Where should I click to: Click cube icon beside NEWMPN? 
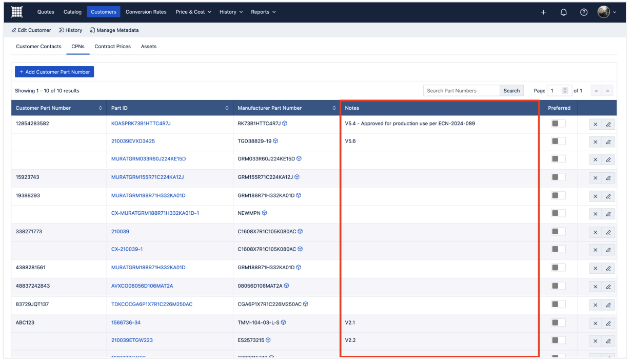[265, 213]
